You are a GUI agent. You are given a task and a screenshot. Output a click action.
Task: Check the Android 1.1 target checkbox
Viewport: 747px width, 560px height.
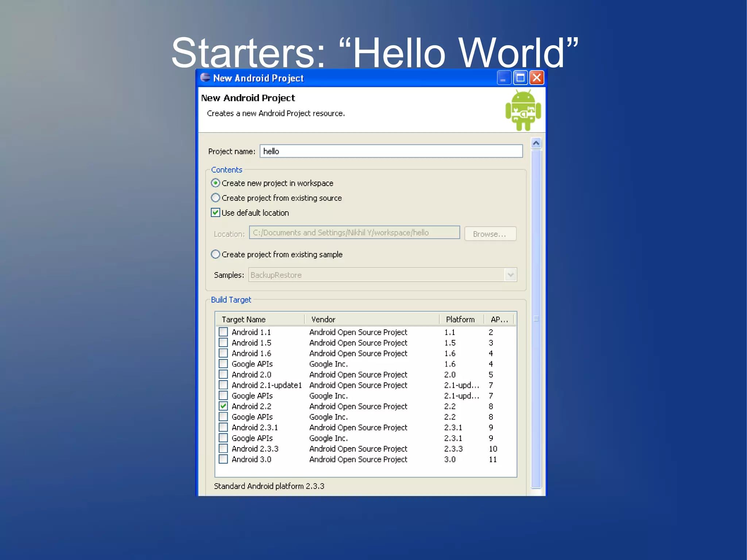(x=223, y=332)
